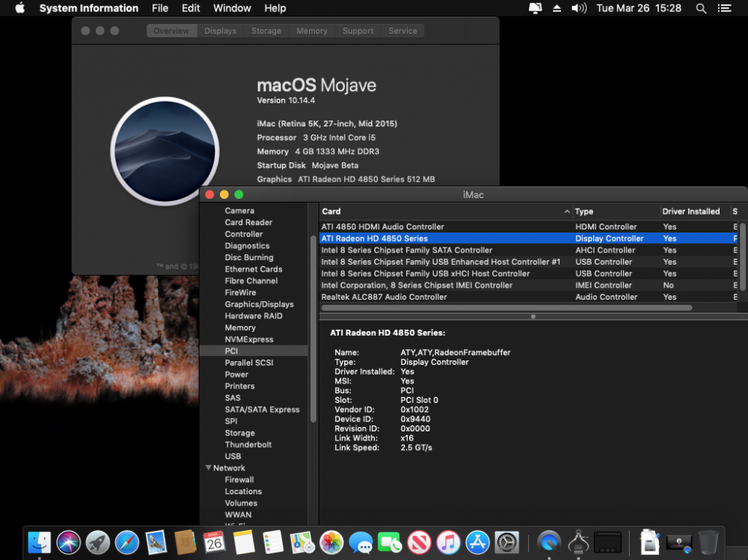Open Maps icon in the dock
Screen dimensions: 748x560
302,543
